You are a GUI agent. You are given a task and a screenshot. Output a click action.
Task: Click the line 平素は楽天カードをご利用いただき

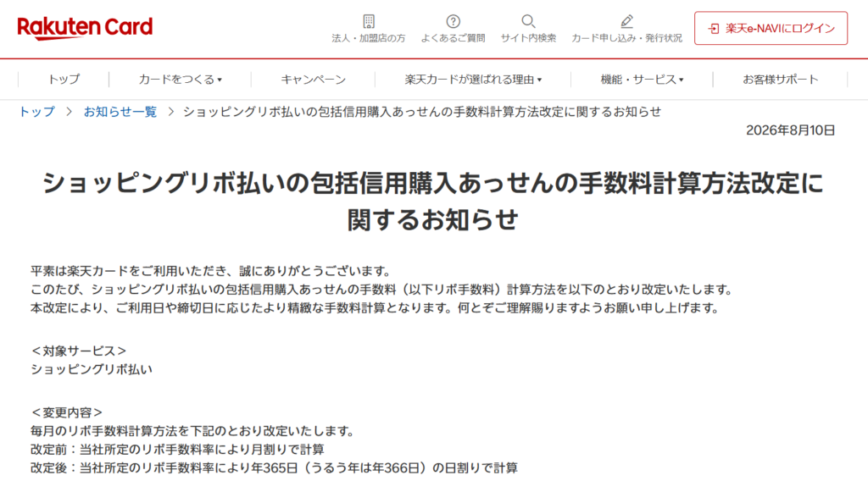point(211,271)
